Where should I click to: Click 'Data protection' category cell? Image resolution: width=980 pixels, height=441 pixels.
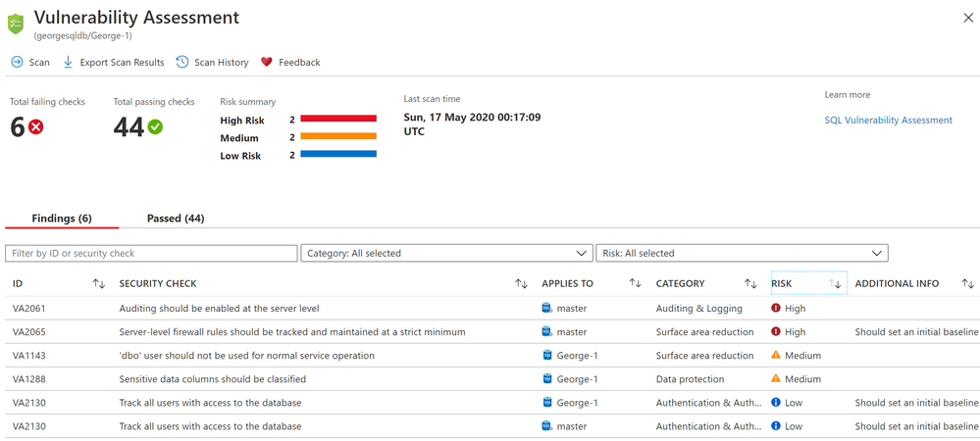(690, 379)
